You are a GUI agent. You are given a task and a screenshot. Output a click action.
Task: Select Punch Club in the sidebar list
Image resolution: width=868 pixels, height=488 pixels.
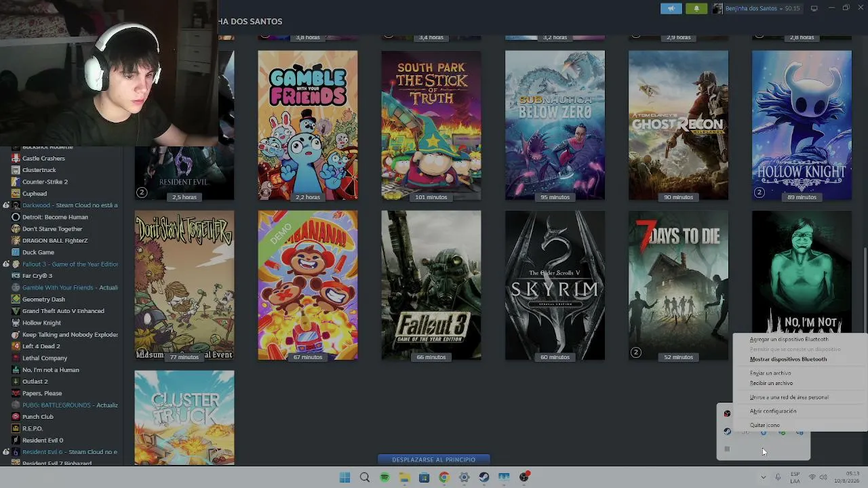click(x=38, y=417)
